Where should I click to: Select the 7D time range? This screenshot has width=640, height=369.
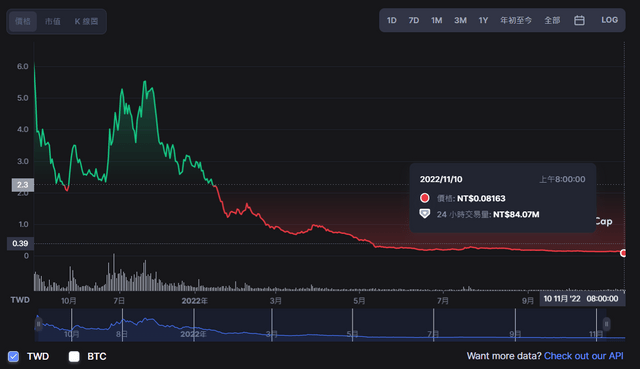(414, 20)
